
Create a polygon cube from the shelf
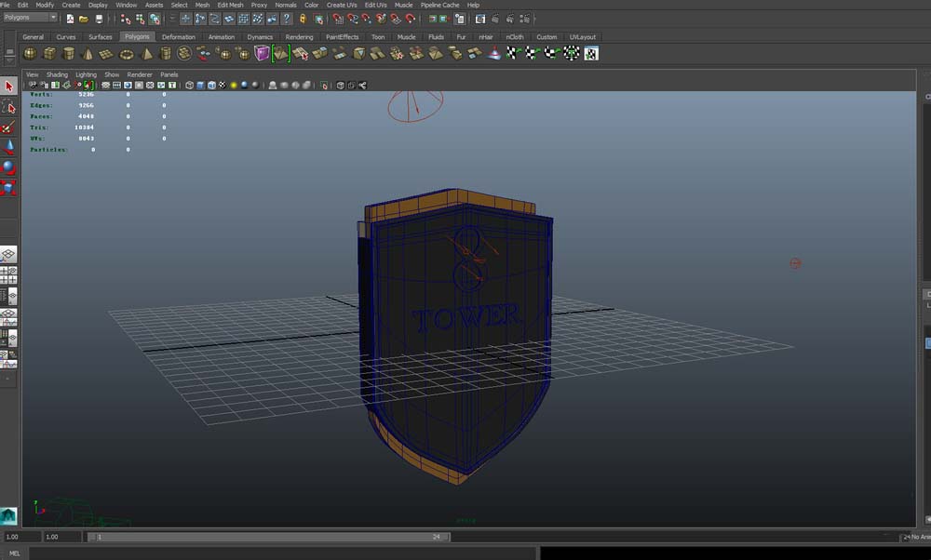tap(49, 54)
